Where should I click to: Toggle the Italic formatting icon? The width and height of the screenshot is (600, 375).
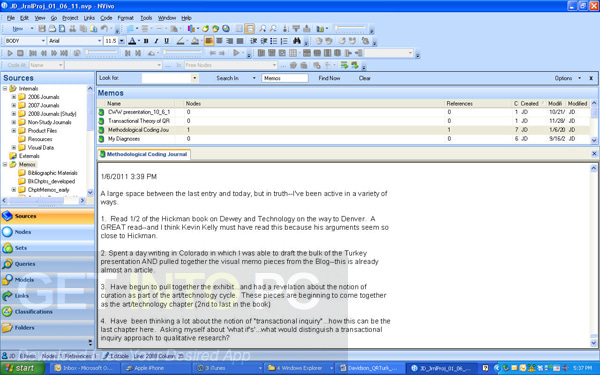156,41
